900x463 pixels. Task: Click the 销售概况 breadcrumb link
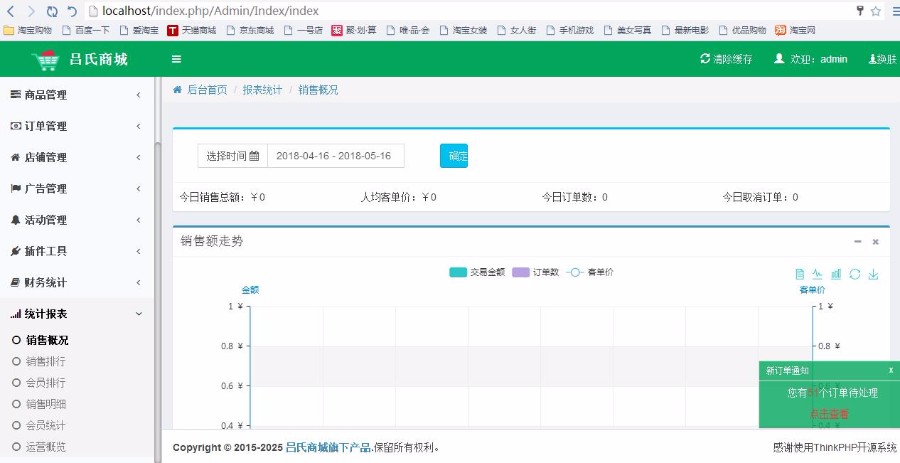tap(318, 90)
